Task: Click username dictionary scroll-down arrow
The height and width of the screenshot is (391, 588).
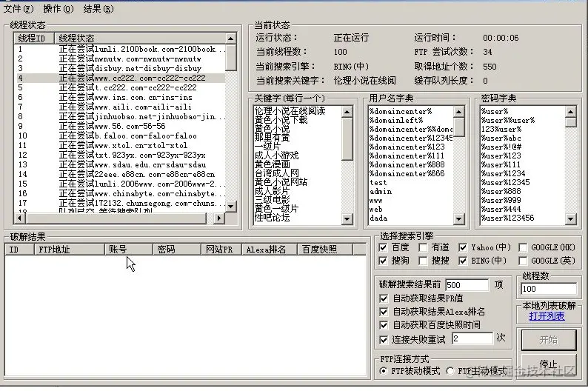Action: pyautogui.click(x=459, y=219)
